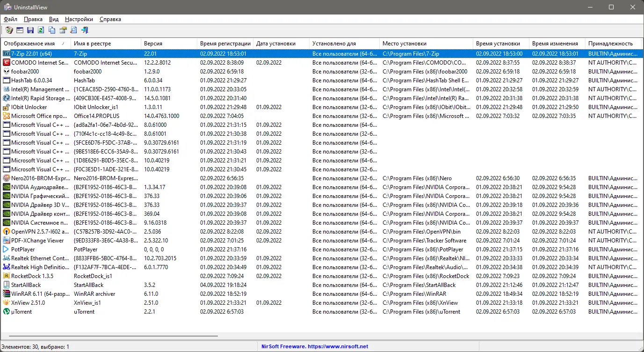Select the NVIDIA Драйвер конт entry name
The width and height of the screenshot is (644, 352).
40,214
